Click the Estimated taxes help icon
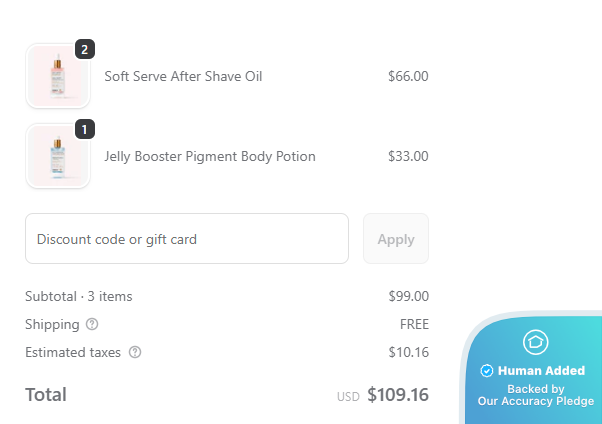 pyautogui.click(x=135, y=352)
